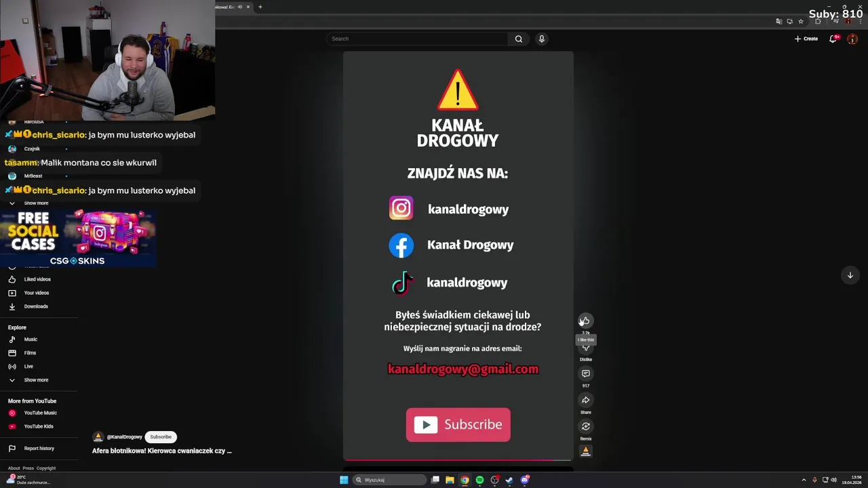Open Windows Start menu
Viewport: 868px width, 488px height.
(x=344, y=480)
